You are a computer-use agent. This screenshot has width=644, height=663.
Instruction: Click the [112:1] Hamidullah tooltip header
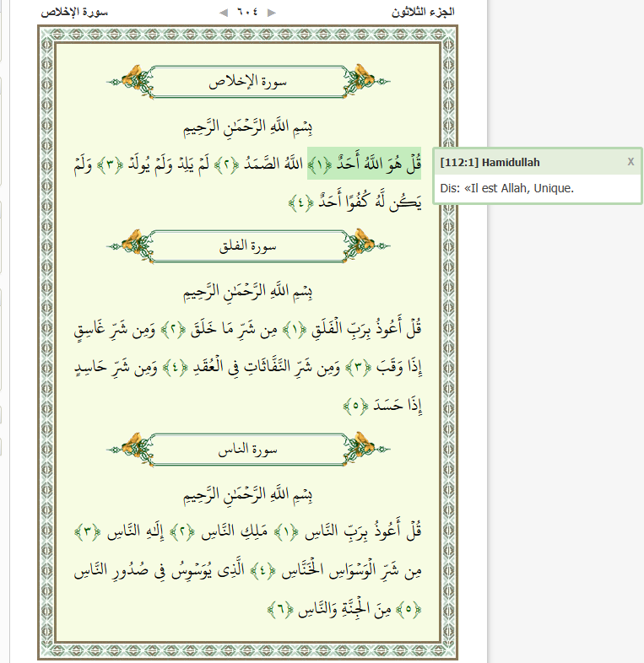490,162
